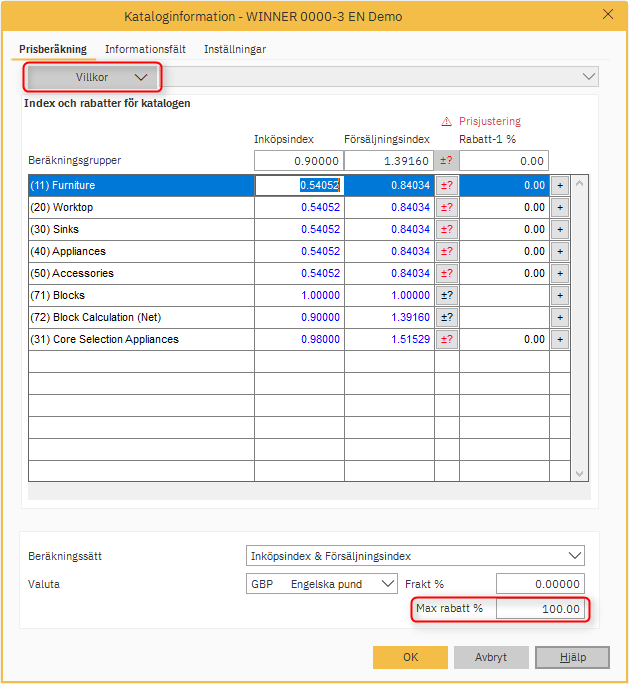Click the scrollbar down arrow in table
This screenshot has height=684, width=629.
pyautogui.click(x=579, y=474)
